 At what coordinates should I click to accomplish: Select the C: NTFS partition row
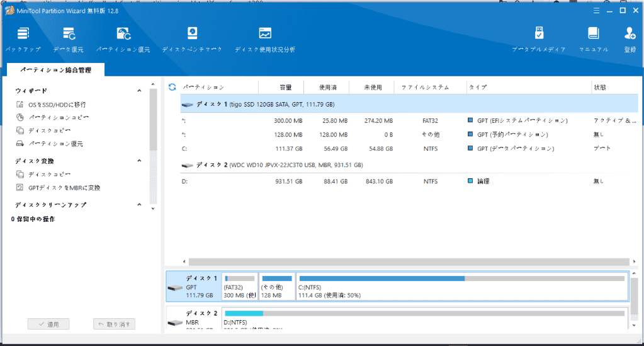(x=409, y=149)
